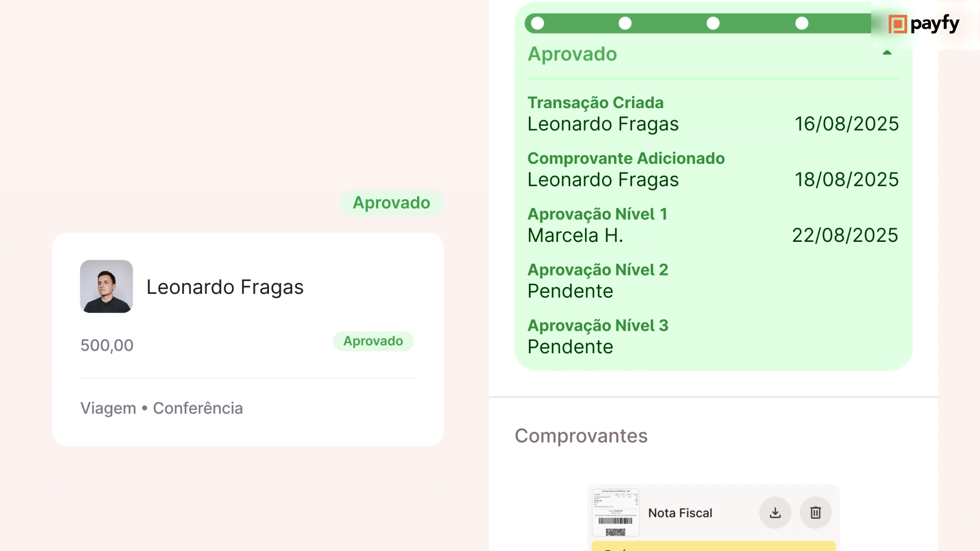Click the Viagem • Conferência category label
Image resolution: width=980 pixels, height=551 pixels.
(161, 408)
